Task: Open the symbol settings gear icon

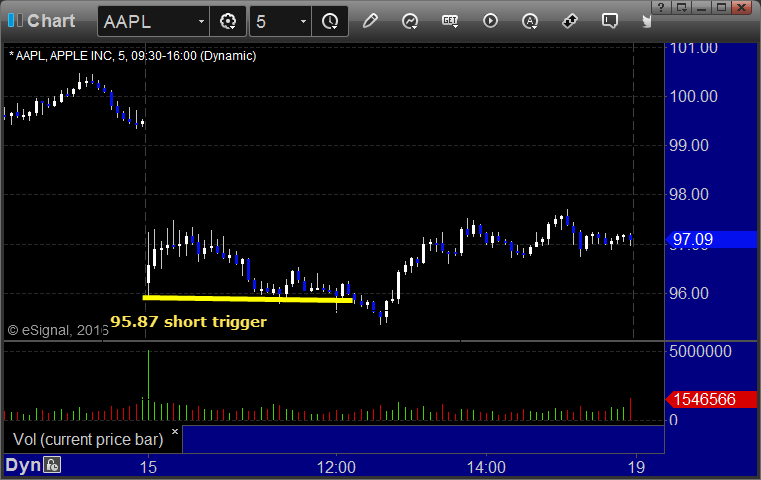Action: pos(228,21)
